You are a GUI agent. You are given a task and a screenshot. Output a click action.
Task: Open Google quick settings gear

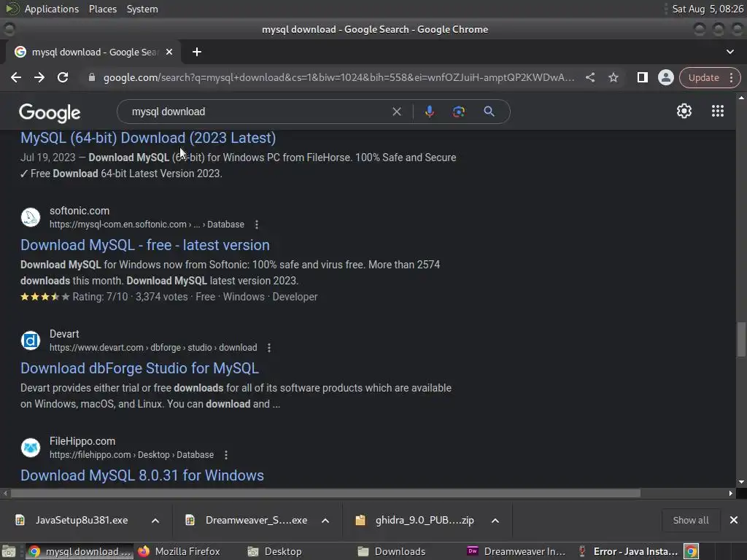click(x=684, y=111)
